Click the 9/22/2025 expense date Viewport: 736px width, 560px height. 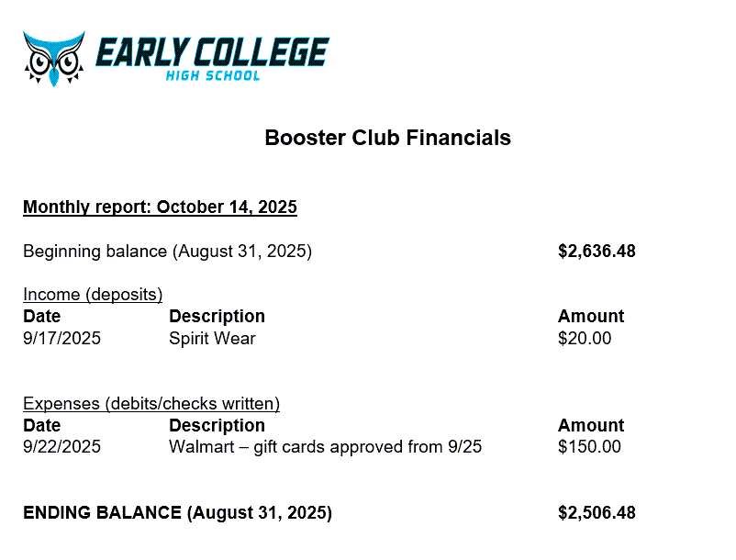(61, 448)
